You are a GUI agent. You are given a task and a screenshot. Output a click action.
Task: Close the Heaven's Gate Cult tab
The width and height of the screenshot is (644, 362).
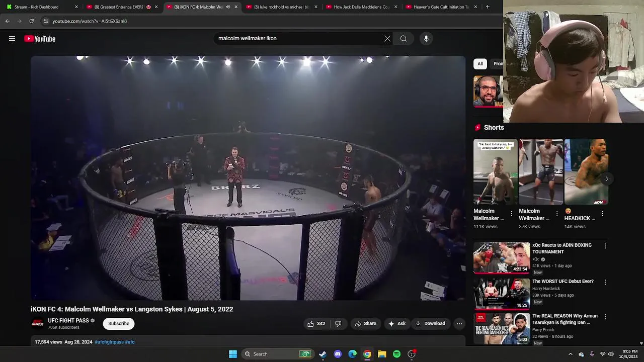[475, 7]
